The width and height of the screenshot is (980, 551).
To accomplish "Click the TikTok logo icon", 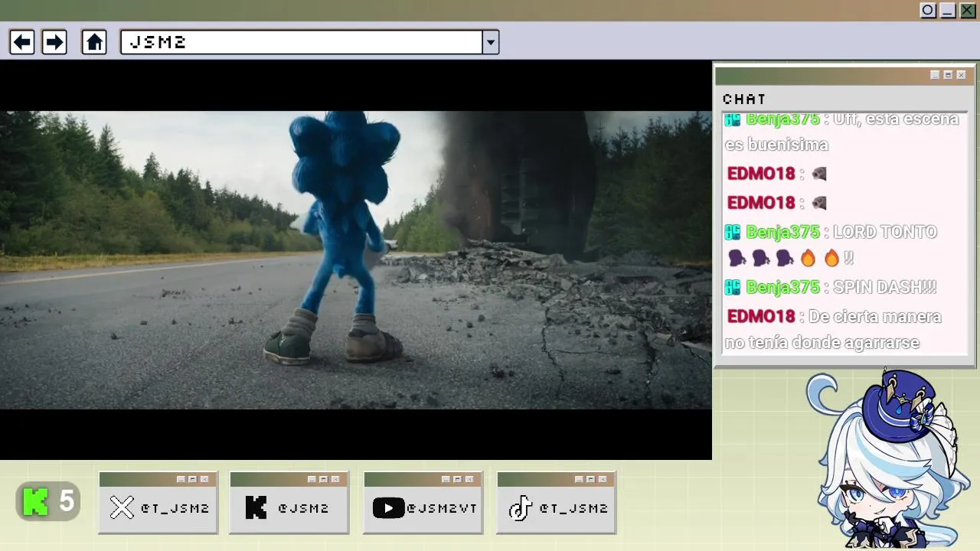I will (x=521, y=507).
